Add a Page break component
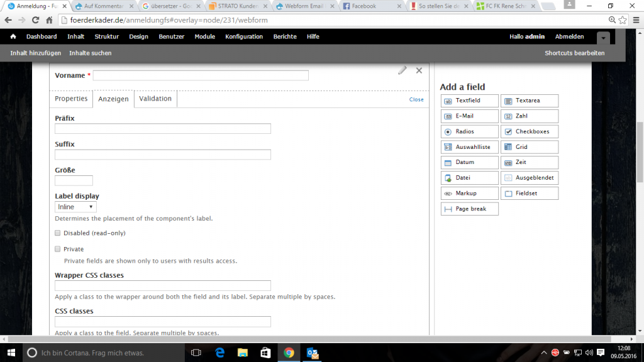Viewport: 644px width, 362px height. pos(469,209)
